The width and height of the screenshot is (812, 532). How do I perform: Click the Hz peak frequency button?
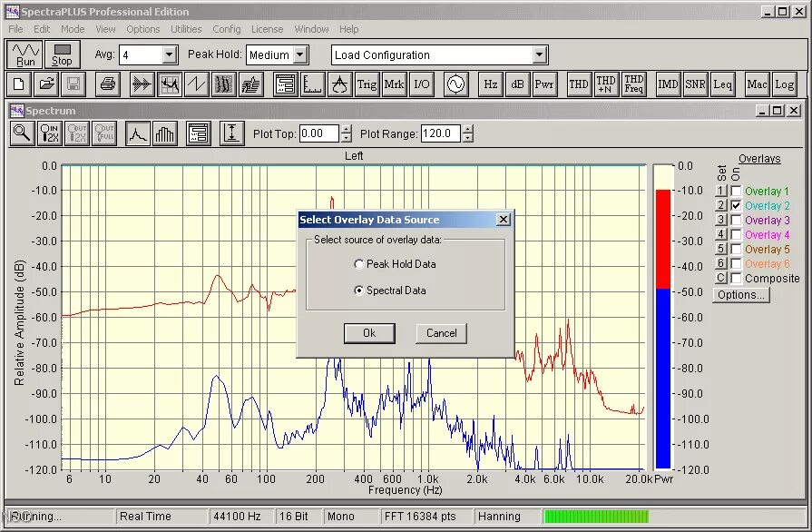coord(490,84)
